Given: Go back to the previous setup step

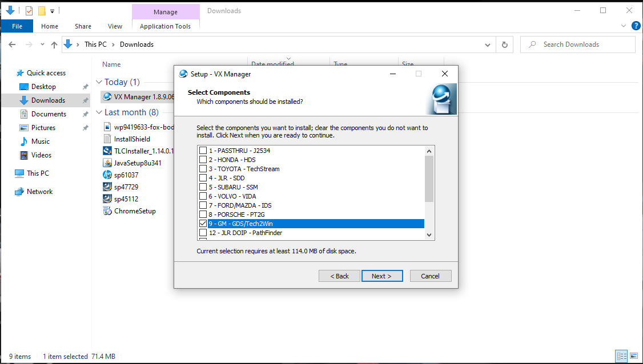Looking at the screenshot, I should 340,276.
